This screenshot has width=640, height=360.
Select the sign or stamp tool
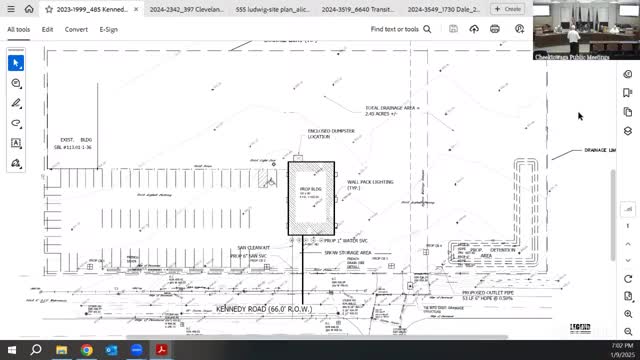point(16,163)
